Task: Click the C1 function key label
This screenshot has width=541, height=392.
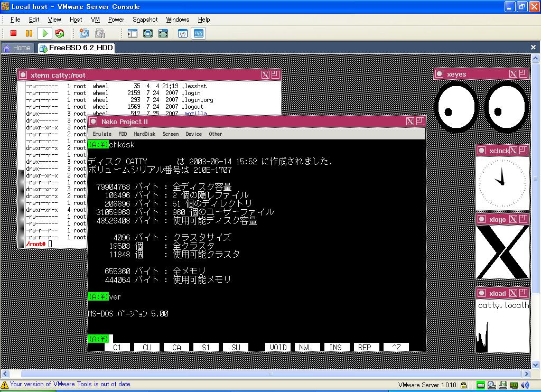Action: tap(117, 347)
